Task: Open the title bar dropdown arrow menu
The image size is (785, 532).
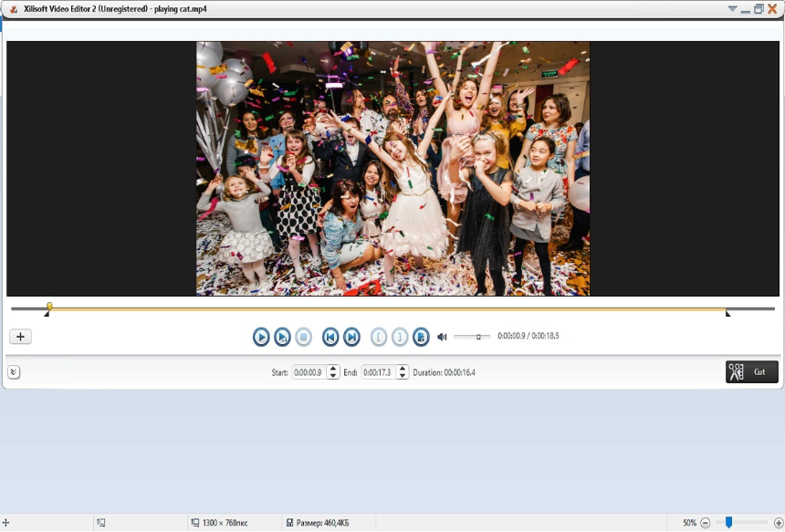Action: [732, 9]
